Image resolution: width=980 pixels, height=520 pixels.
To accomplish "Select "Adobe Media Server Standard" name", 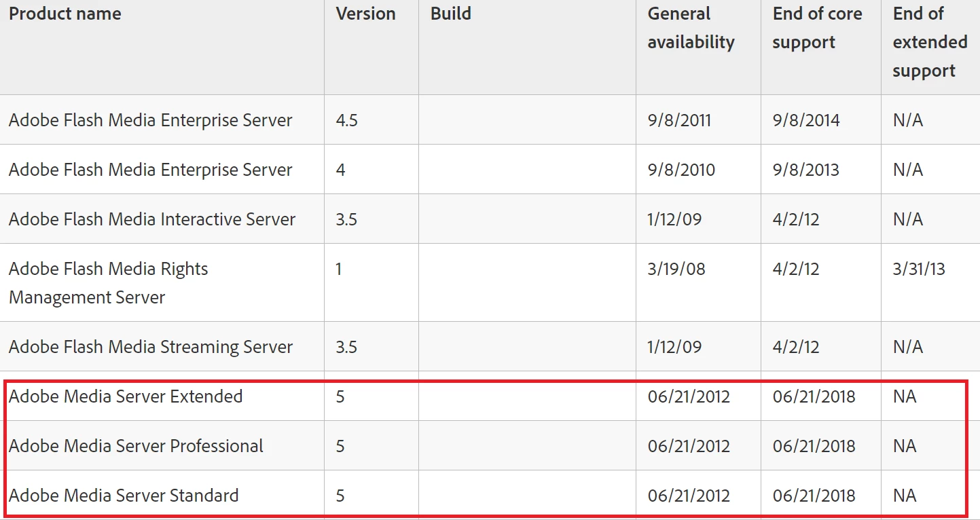I will [124, 496].
